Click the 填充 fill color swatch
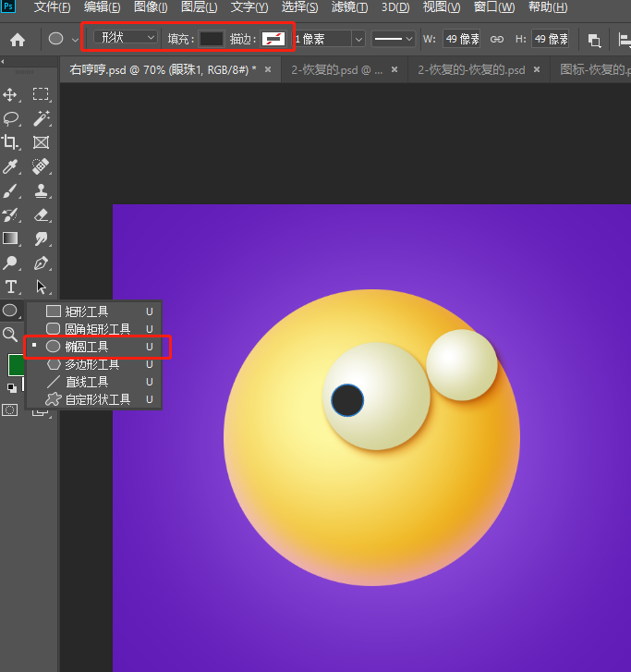 pyautogui.click(x=212, y=39)
